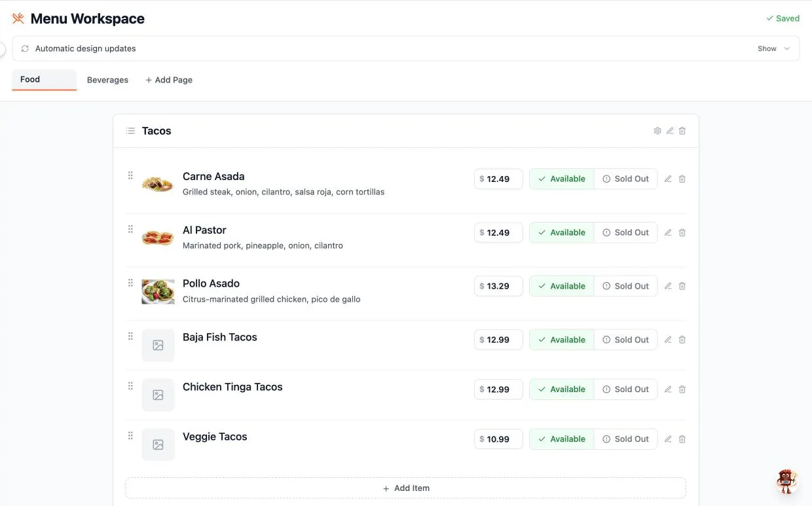Click the Pollo Asado food thumbnail
Screen dimensions: 812x506
click(158, 291)
